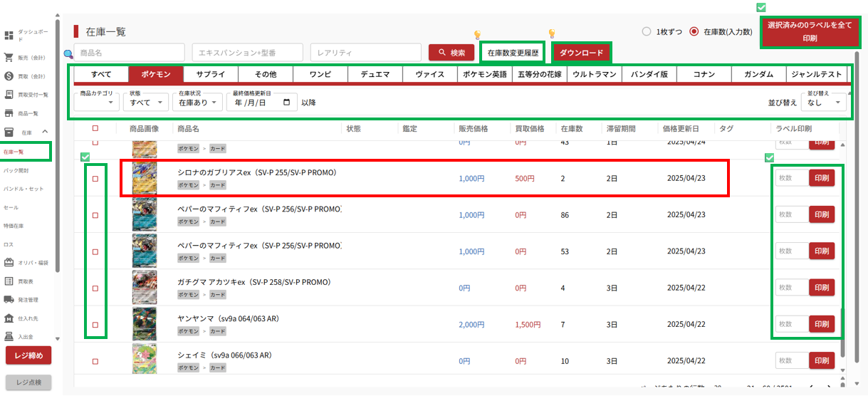The width and height of the screenshot is (868, 396).
Task: Open the calendar picker in 最終価格更新日
Action: coord(286,103)
